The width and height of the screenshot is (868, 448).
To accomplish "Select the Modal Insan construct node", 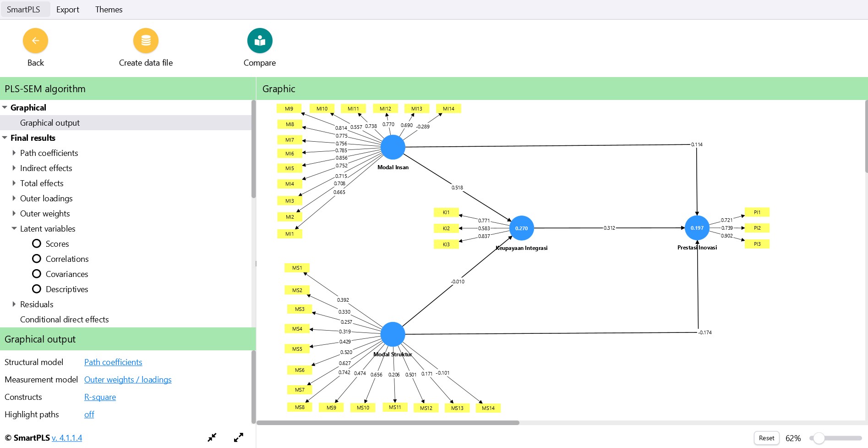I will (x=393, y=147).
